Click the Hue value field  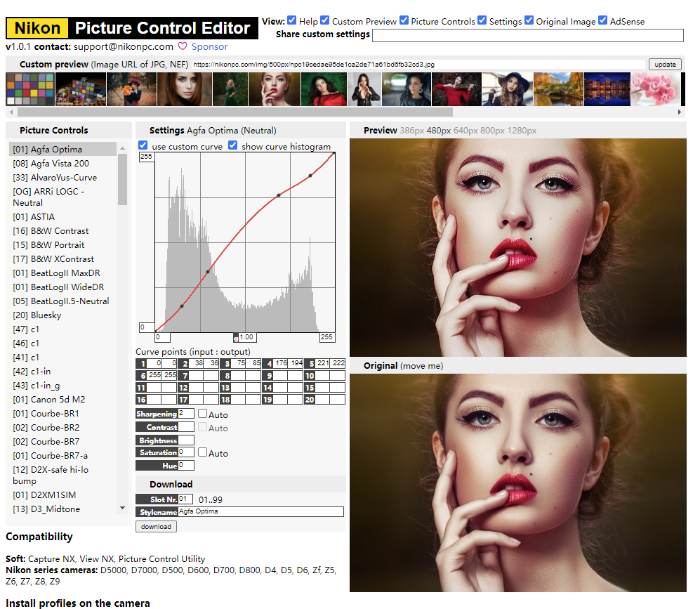[186, 465]
